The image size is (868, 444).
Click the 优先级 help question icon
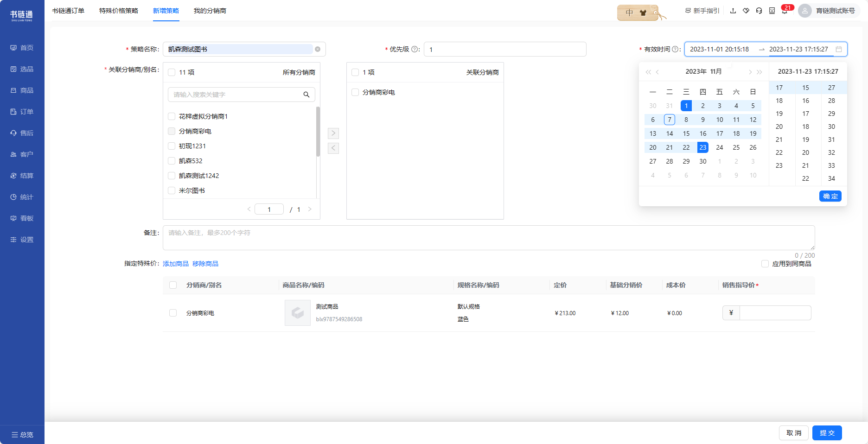point(415,49)
